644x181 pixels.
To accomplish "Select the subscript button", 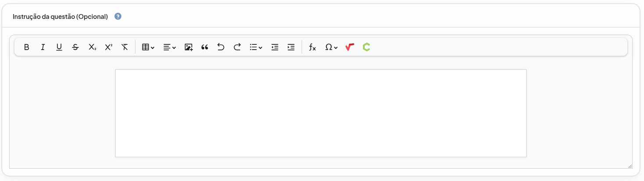I will click(92, 47).
